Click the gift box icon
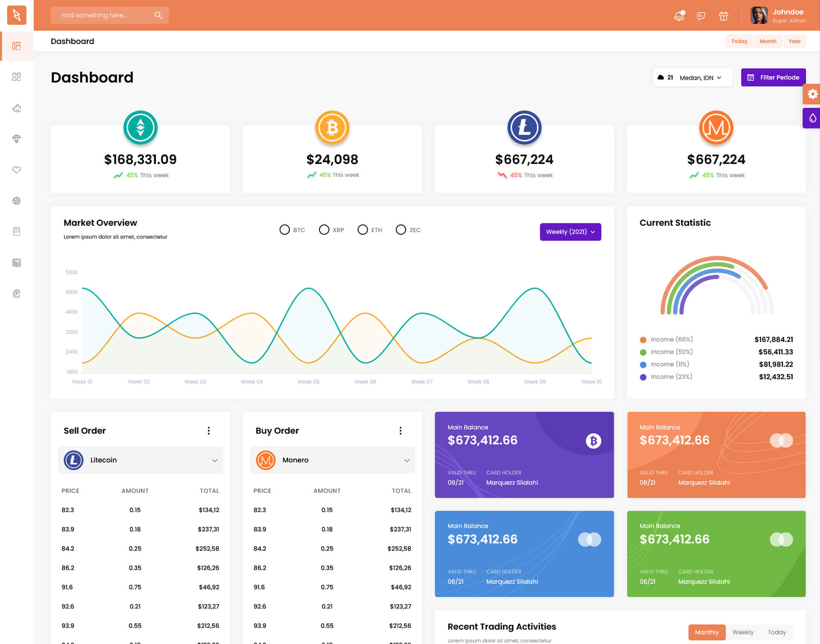 click(723, 16)
